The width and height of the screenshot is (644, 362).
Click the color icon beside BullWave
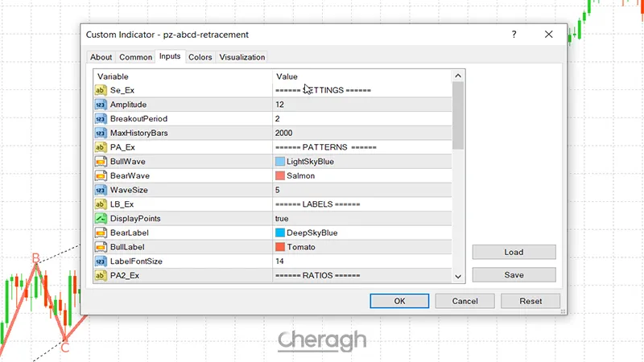[x=101, y=162]
